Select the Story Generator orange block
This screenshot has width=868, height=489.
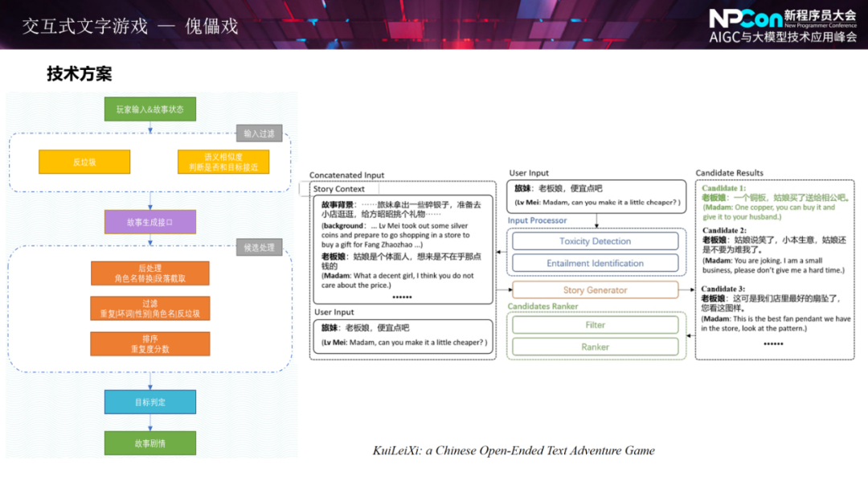[595, 290]
